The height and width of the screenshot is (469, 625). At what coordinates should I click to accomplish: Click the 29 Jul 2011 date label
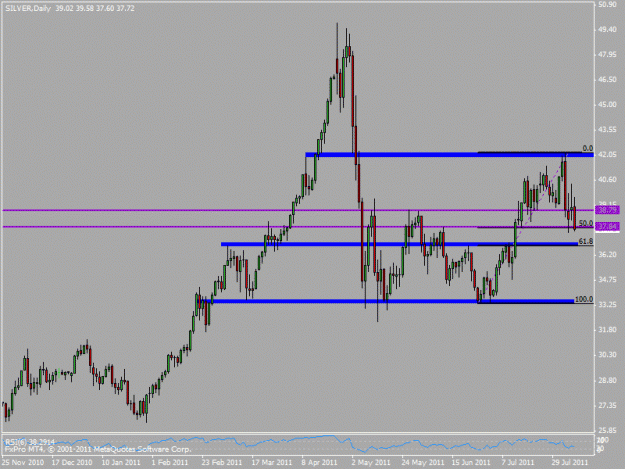tap(570, 463)
